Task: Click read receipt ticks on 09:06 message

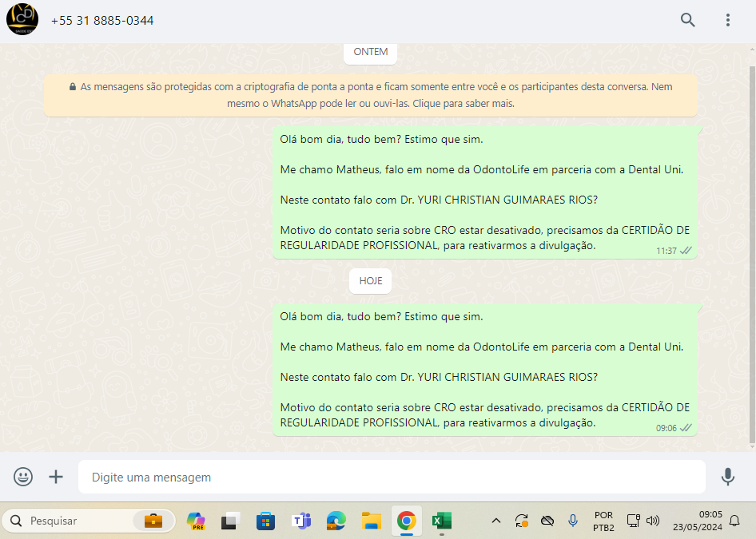Action: (686, 428)
